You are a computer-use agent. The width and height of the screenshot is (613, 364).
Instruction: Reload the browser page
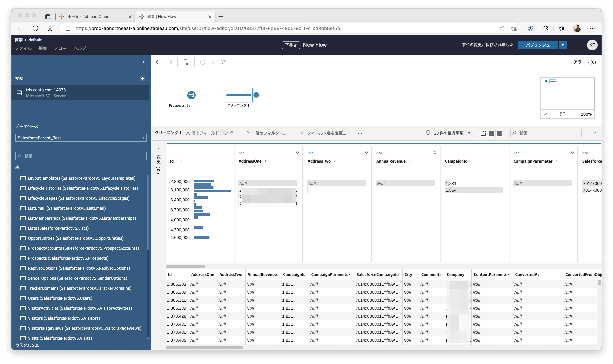point(35,28)
